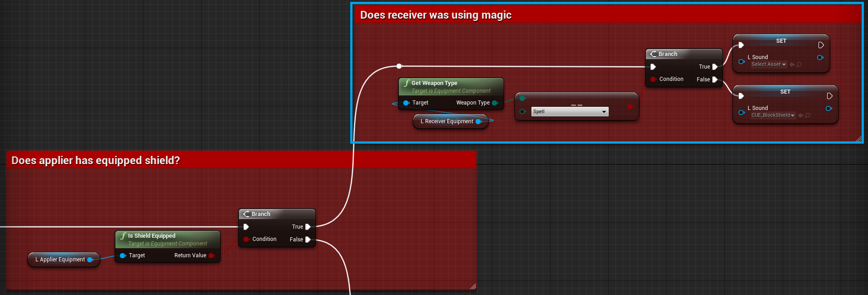The image size is (868, 295).
Task: Click the white reroute node on wire
Action: click(x=399, y=66)
